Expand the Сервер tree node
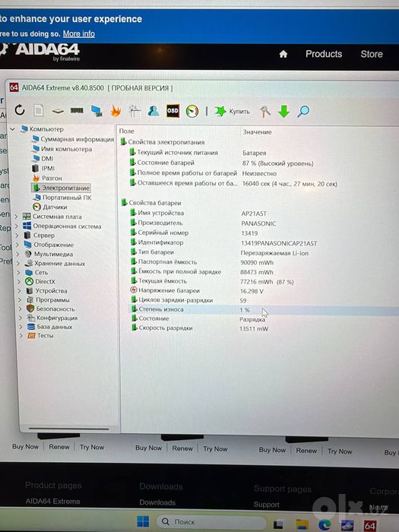 pos(17,235)
